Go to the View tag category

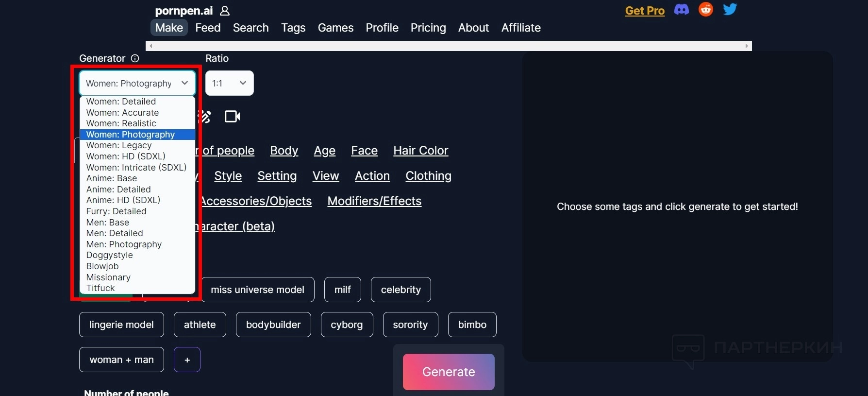click(x=326, y=176)
